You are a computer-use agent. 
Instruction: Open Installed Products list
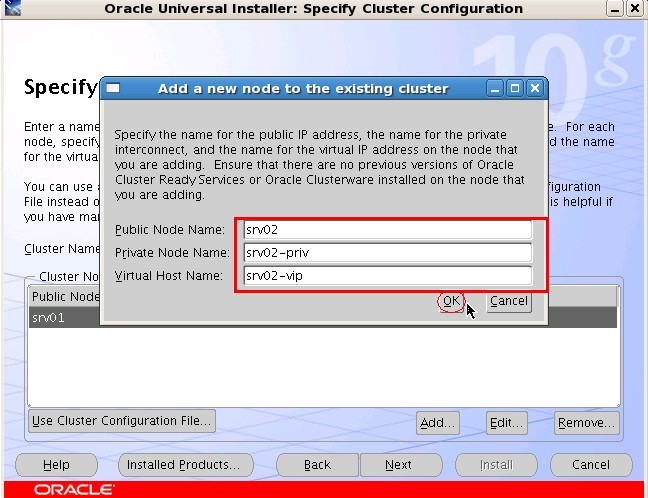click(186, 465)
